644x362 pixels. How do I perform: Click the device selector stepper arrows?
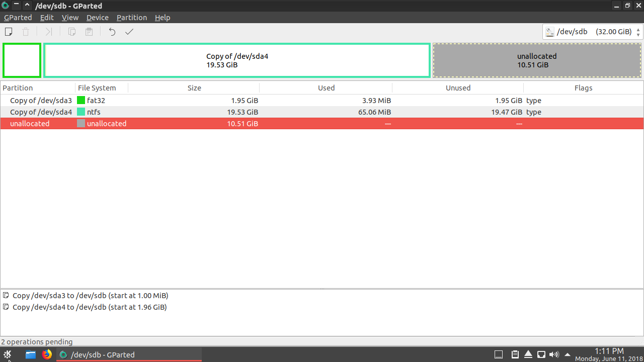[x=638, y=32]
